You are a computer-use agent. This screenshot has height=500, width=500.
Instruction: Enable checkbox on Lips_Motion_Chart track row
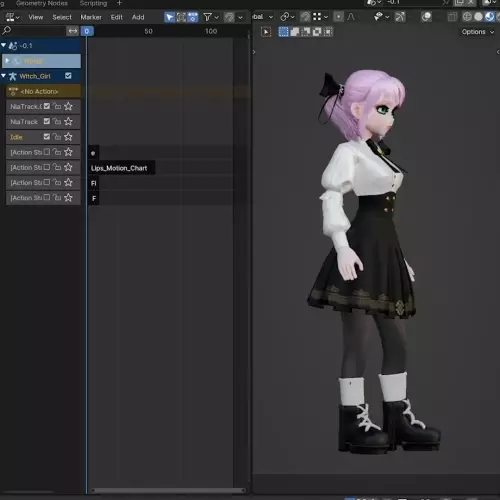click(x=47, y=167)
